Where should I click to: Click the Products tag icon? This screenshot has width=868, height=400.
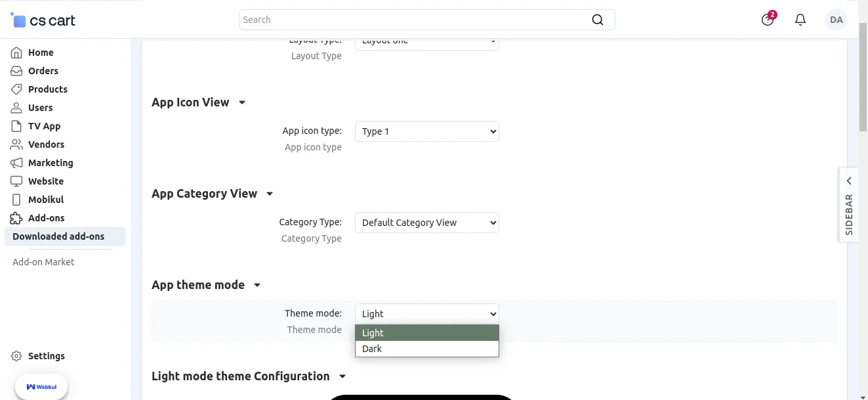pos(16,89)
